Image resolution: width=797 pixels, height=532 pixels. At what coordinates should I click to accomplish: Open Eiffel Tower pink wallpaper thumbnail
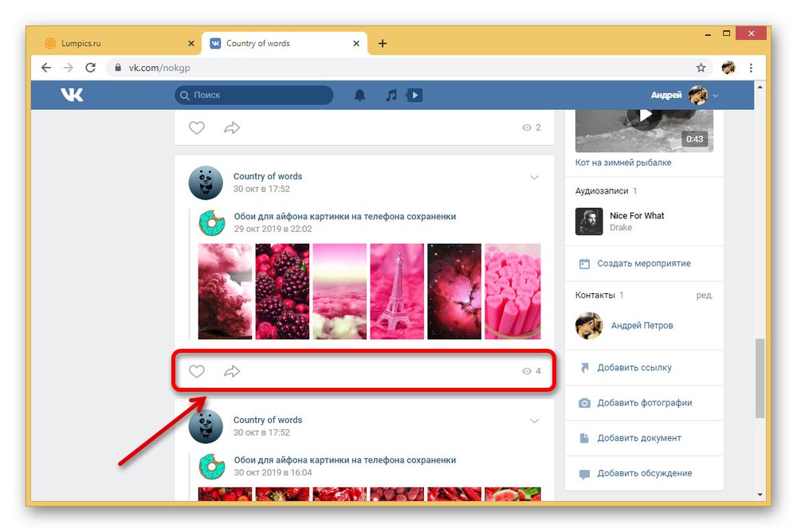397,291
